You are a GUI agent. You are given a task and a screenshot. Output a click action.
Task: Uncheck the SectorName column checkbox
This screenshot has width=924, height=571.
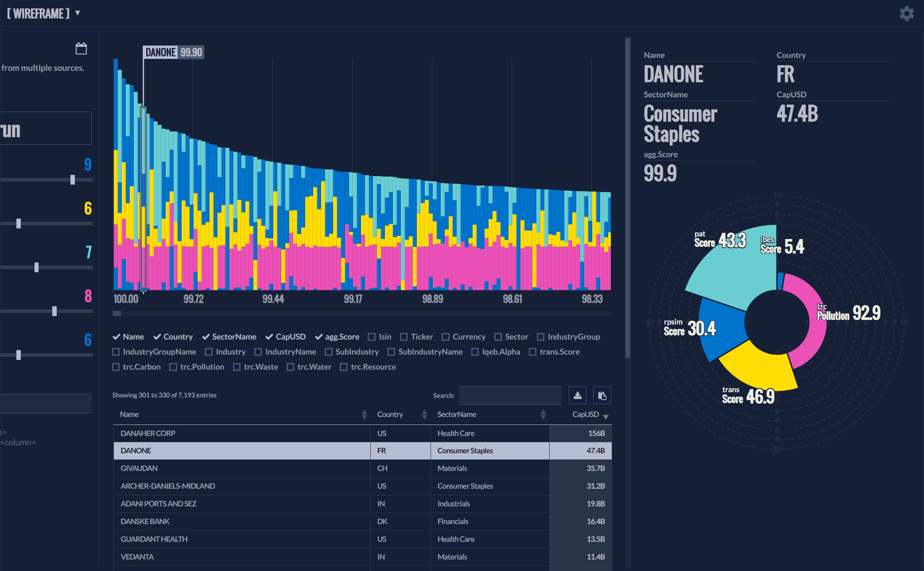click(206, 337)
